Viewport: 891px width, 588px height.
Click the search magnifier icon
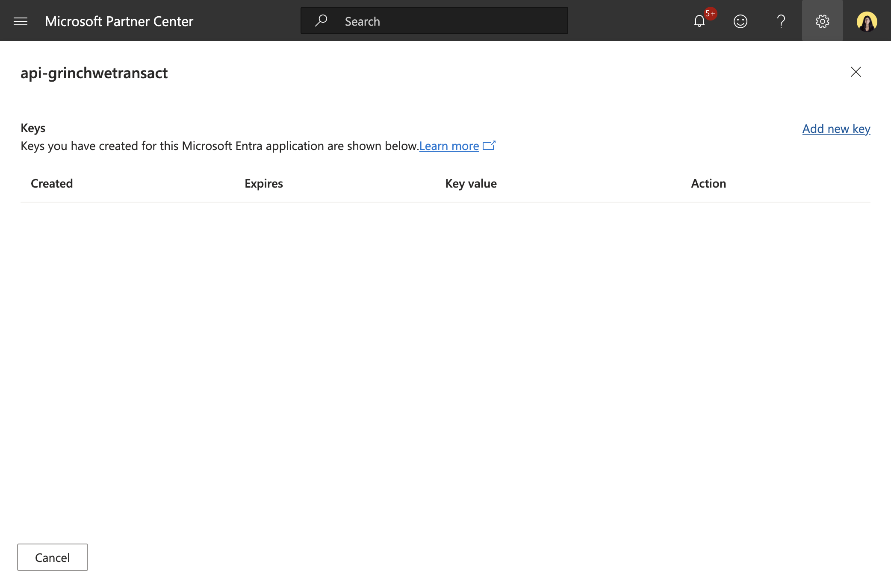[x=321, y=21]
